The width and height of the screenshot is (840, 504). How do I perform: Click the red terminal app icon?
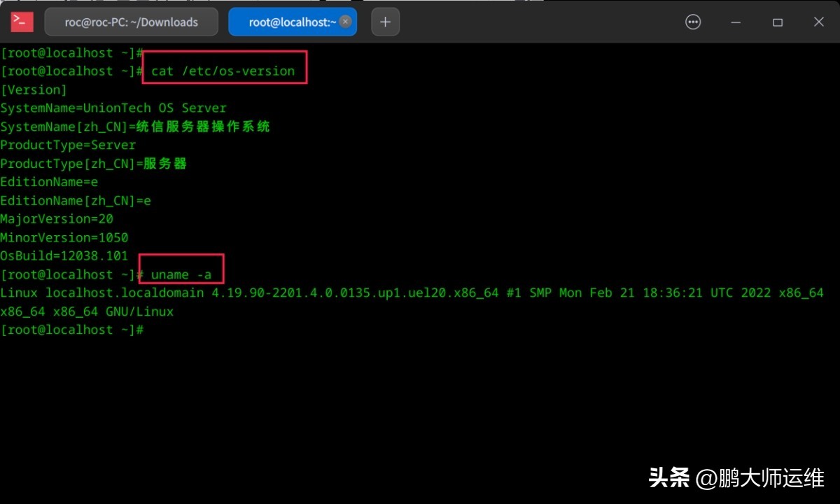22,22
